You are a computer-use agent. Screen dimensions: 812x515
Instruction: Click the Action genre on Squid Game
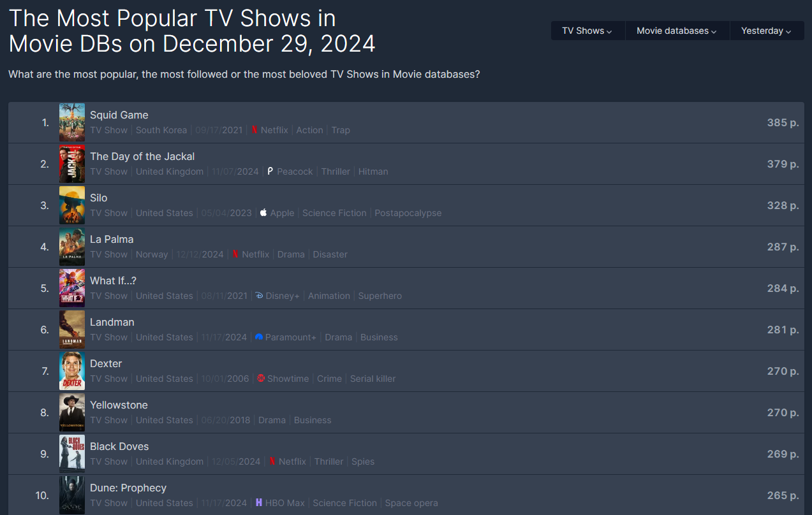tap(309, 130)
